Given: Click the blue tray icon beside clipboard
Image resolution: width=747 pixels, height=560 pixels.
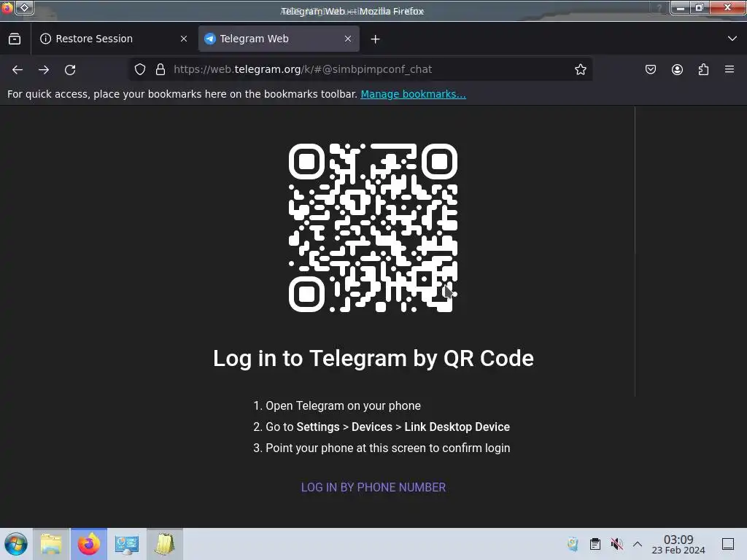Looking at the screenshot, I should pyautogui.click(x=573, y=544).
